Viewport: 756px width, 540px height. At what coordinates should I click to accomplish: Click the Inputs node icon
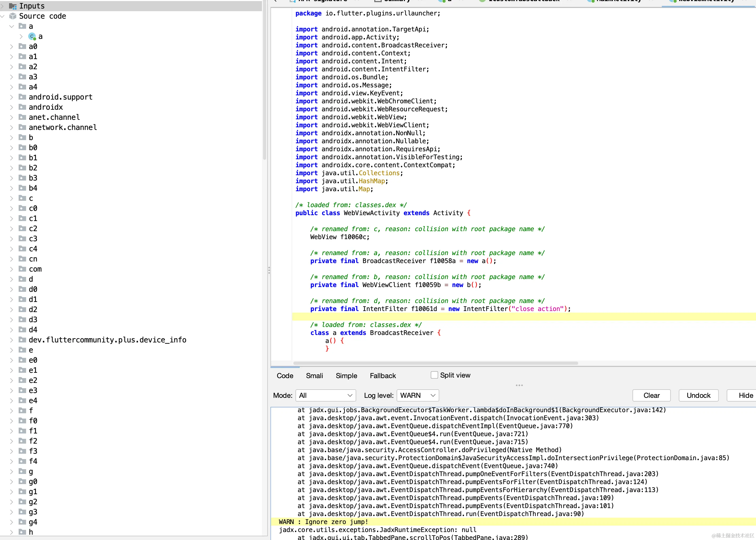click(13, 6)
